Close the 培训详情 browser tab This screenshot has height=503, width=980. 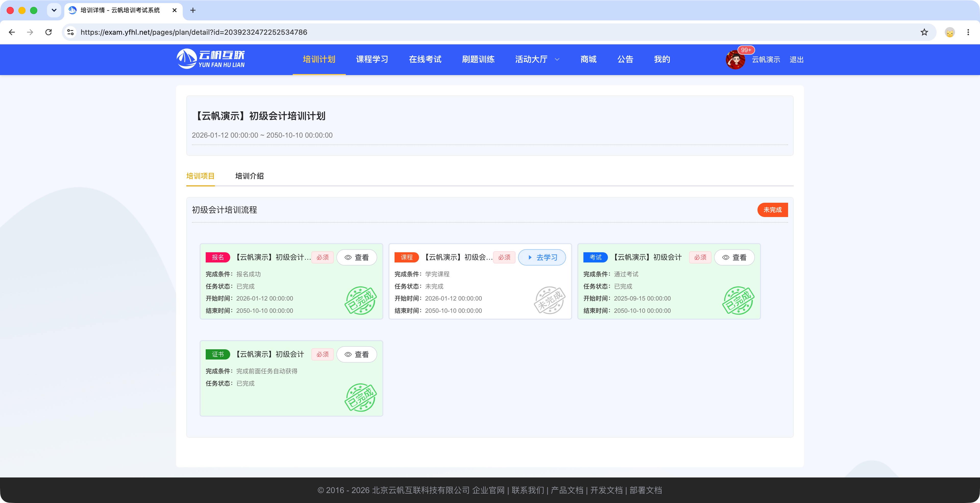175,10
